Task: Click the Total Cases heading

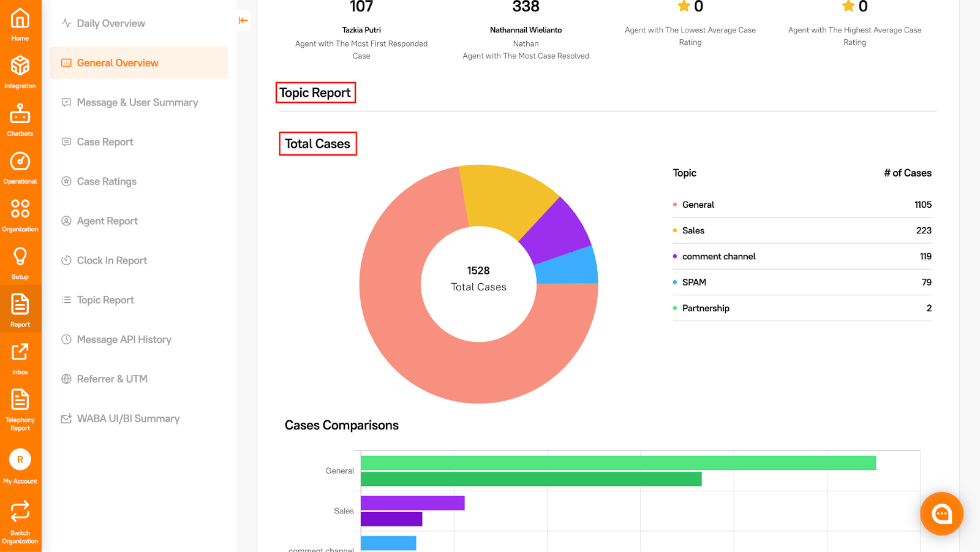Action: click(x=317, y=143)
